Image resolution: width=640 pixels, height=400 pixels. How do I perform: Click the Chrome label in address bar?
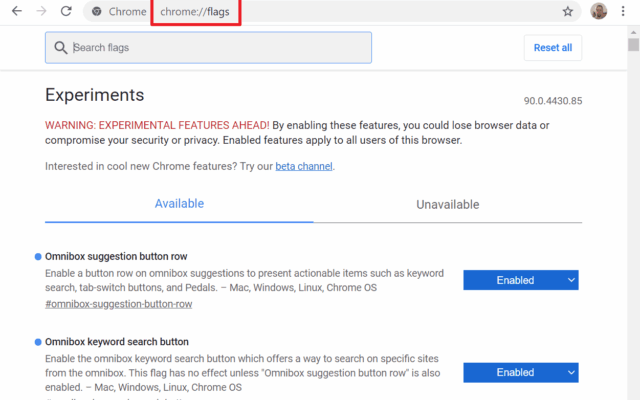pyautogui.click(x=127, y=11)
